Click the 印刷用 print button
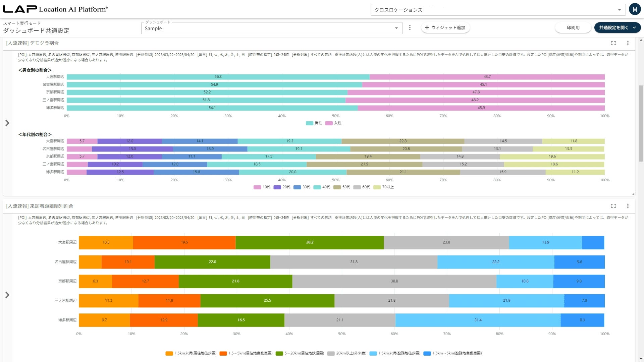Image resolution: width=644 pixels, height=362 pixels. click(573, 27)
